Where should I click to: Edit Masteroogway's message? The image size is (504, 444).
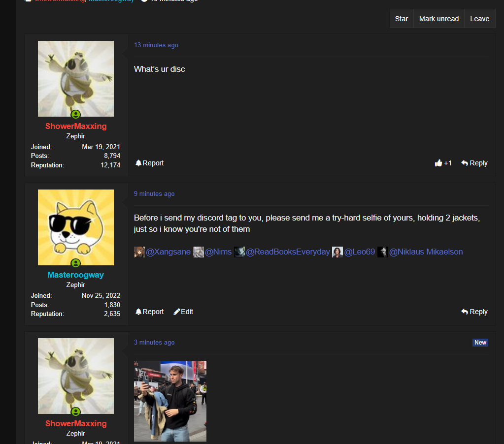(x=183, y=312)
